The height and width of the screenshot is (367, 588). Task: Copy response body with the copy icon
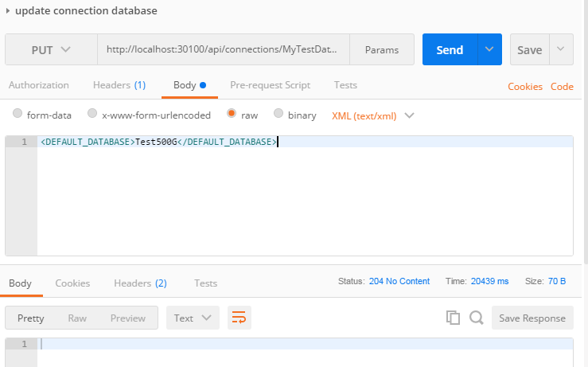[453, 318]
